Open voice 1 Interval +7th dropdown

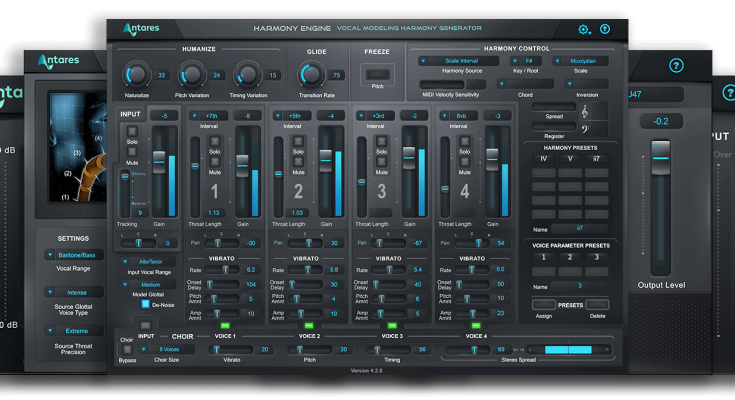(x=208, y=116)
